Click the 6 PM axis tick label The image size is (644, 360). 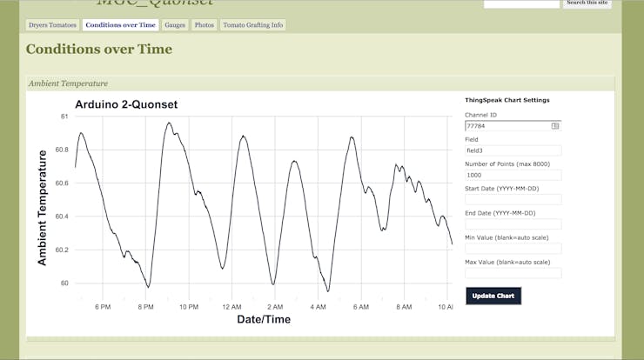pos(103,307)
